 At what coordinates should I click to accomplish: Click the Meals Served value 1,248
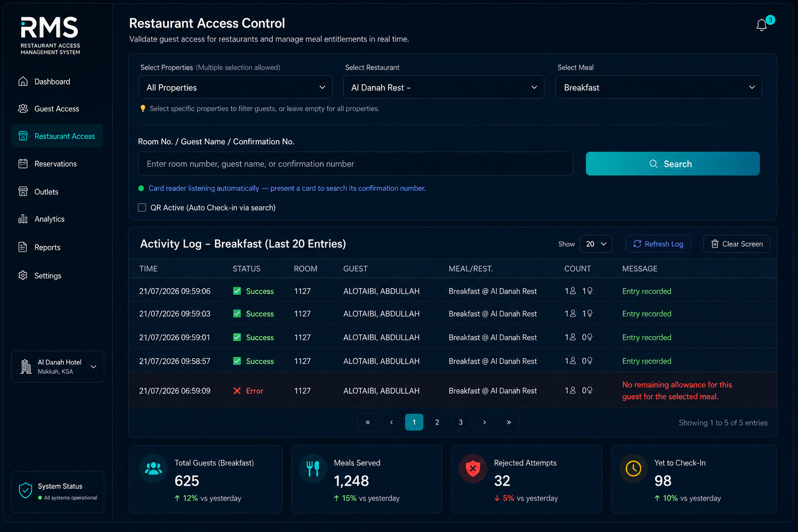coord(351,481)
